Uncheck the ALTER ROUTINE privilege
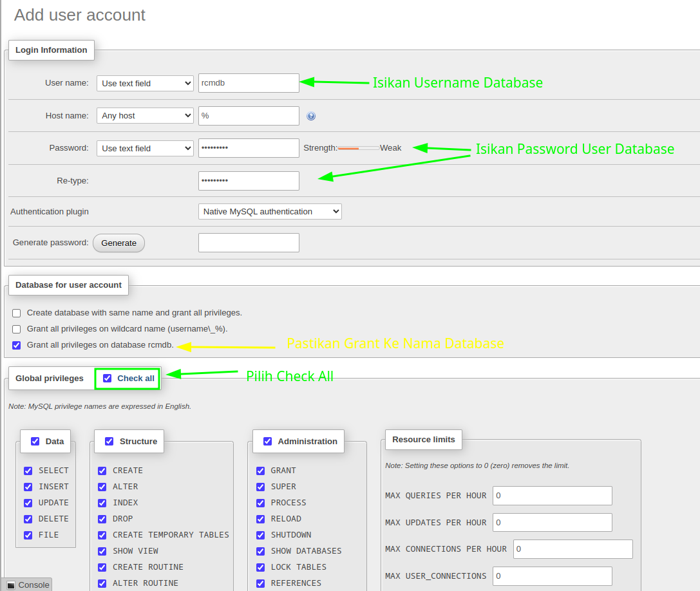700x591 pixels. click(x=102, y=583)
